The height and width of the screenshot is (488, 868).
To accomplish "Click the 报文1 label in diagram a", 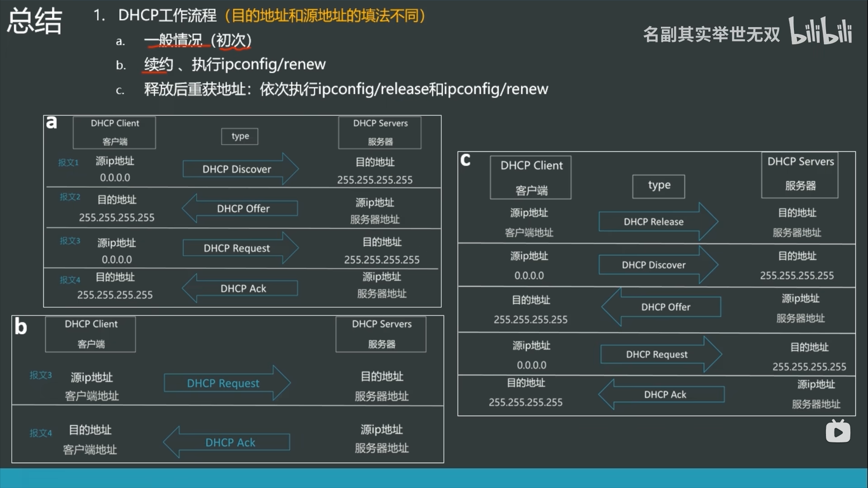I will (68, 163).
